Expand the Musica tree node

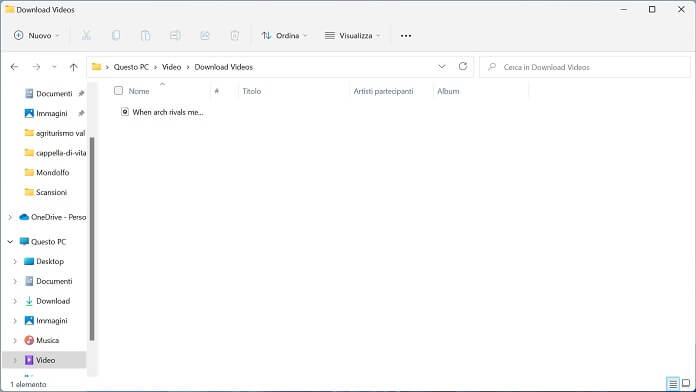tap(15, 341)
